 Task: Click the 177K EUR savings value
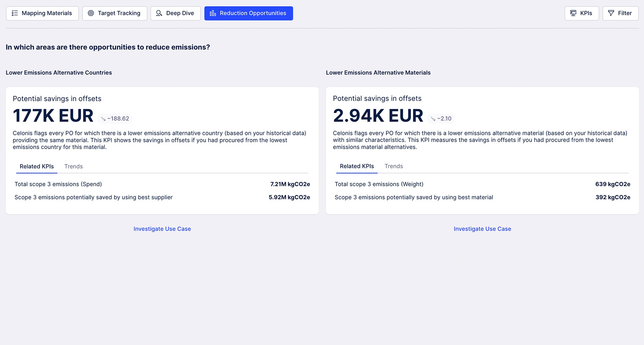coord(53,116)
